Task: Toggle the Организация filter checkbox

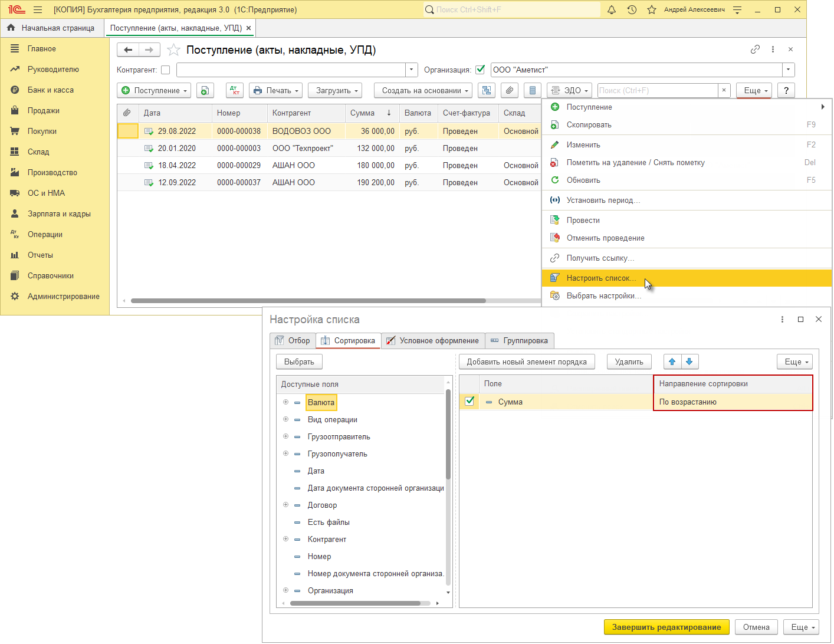Action: pyautogui.click(x=480, y=70)
